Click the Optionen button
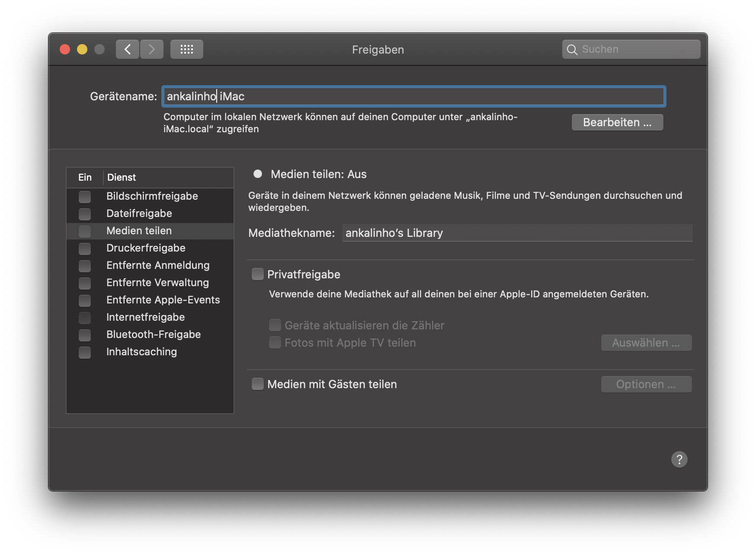This screenshot has height=555, width=756. 646,384
